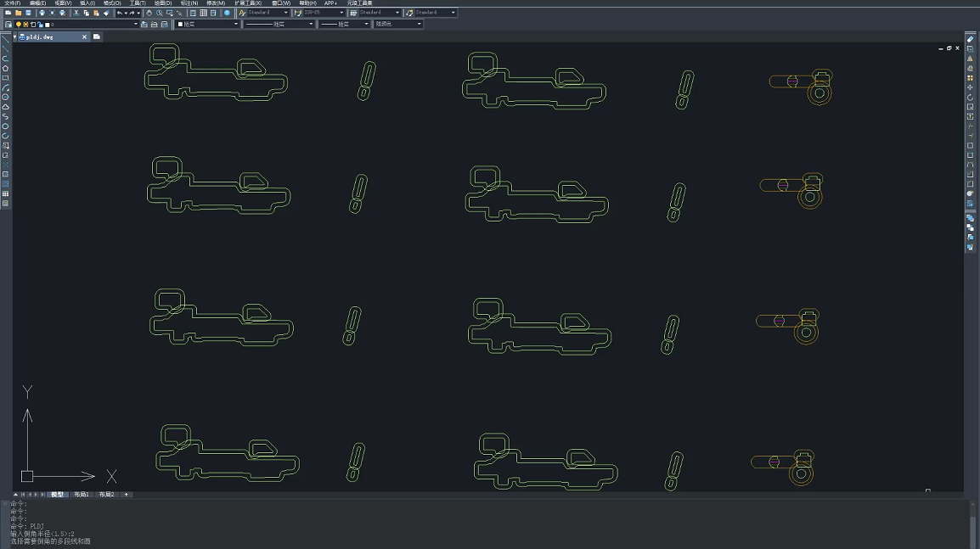Add a new layout with plus button
The width and height of the screenshot is (980, 549).
click(127, 494)
